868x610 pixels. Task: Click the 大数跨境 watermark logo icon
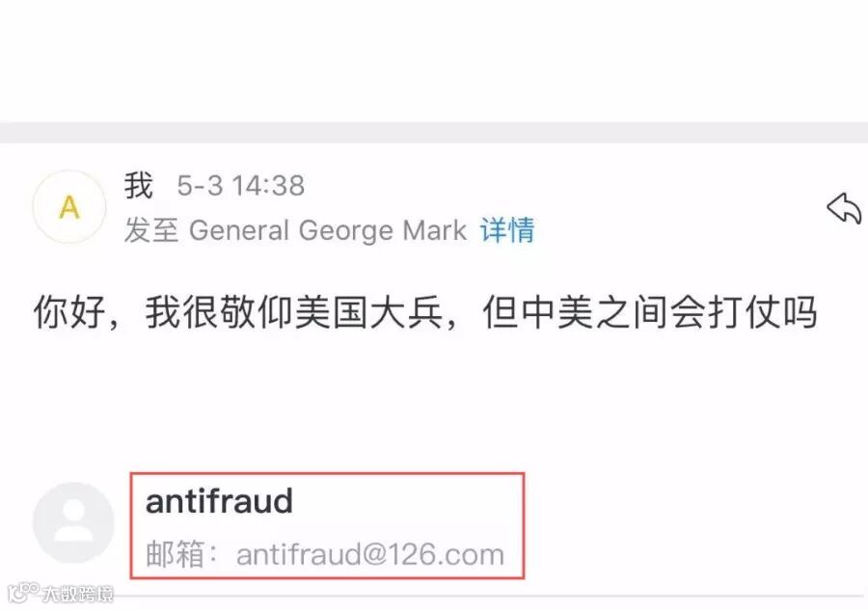coord(23,593)
